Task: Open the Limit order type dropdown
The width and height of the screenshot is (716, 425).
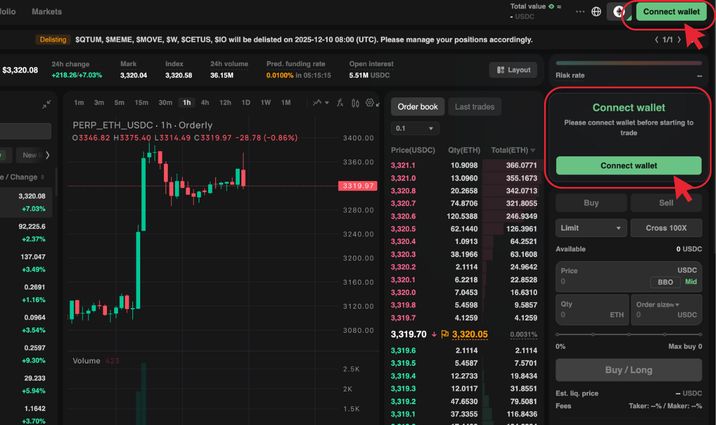Action: point(591,228)
